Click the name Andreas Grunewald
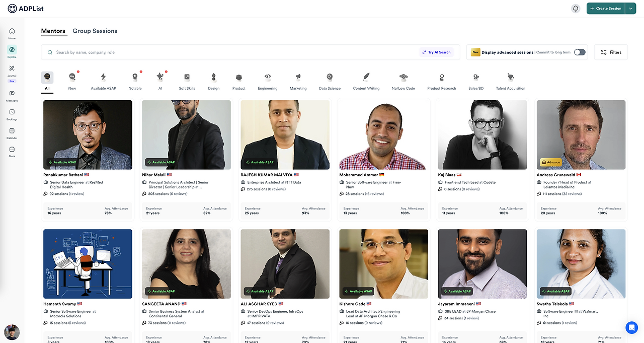 click(x=556, y=175)
